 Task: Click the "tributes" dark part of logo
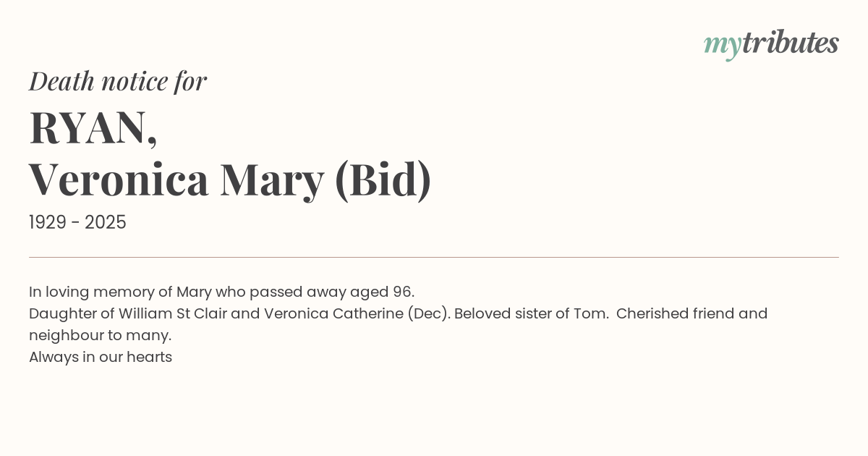[791, 43]
